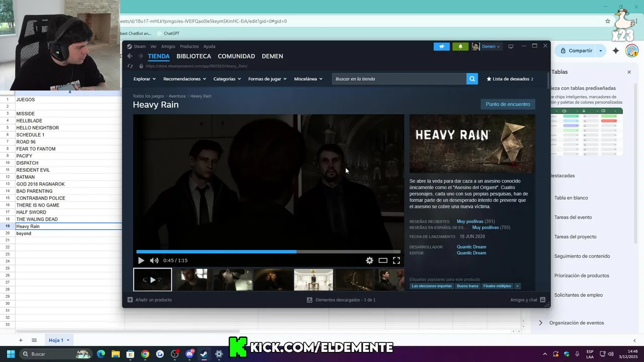The image size is (644, 362).
Task: Open the Miscelánea dropdown
Action: [308, 79]
